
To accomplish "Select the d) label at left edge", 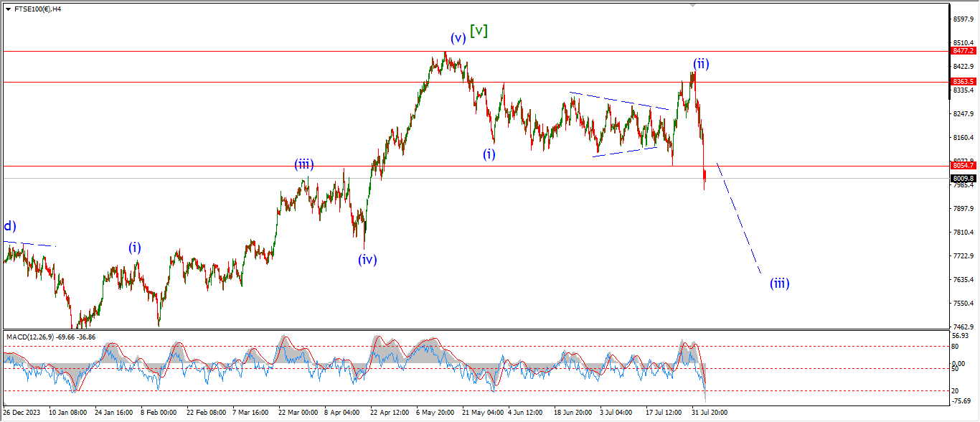I will tap(9, 226).
